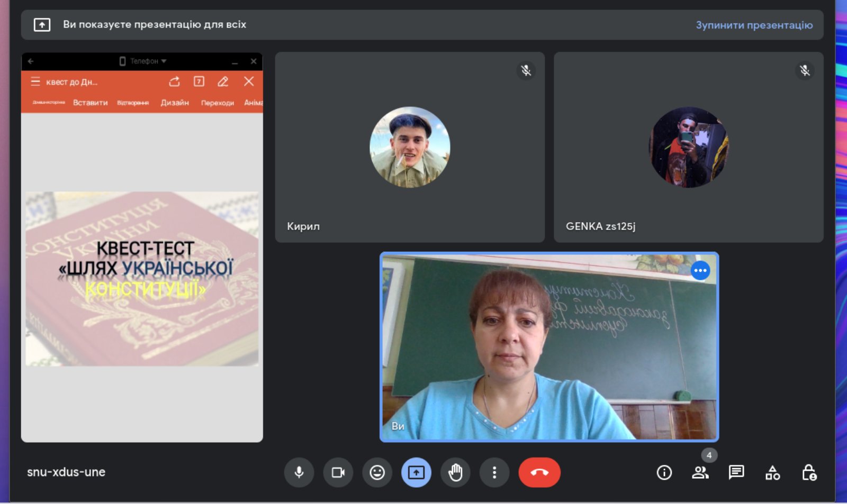
Task: Mute the microphone in call controls
Action: point(299,472)
